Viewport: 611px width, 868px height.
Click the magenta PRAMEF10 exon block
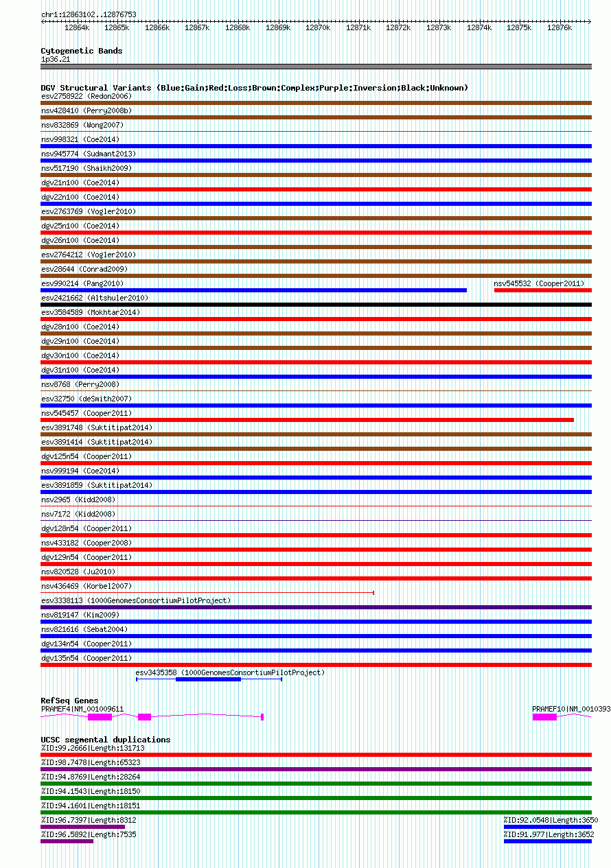tap(544, 716)
